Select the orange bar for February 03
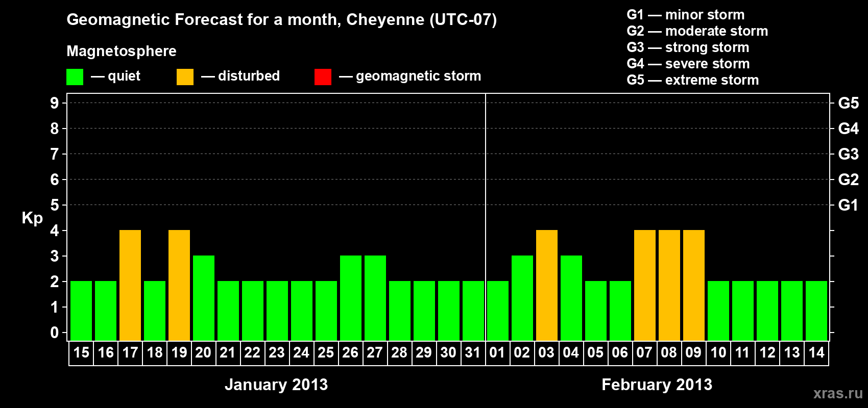Viewport: 868px width, 408px height. (547, 285)
